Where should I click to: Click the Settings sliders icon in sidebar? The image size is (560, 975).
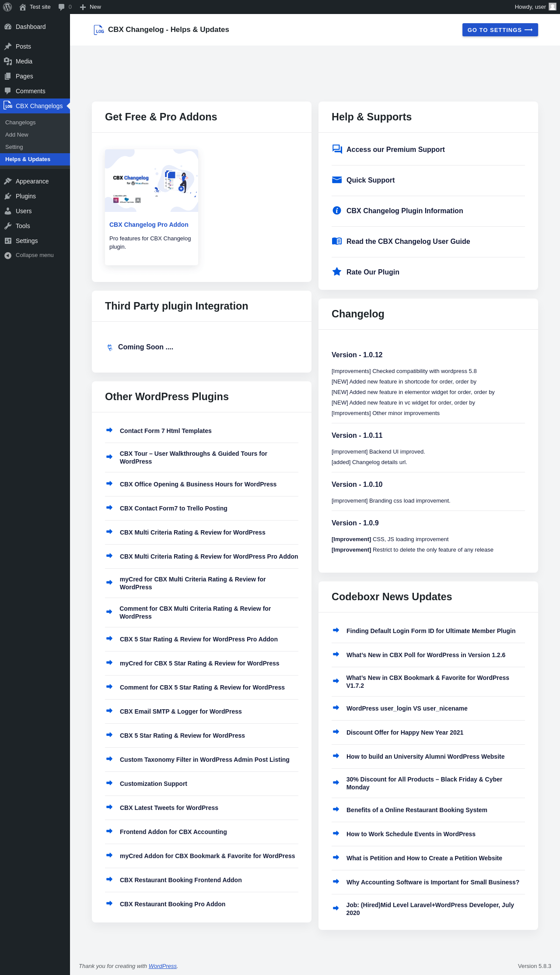click(8, 241)
